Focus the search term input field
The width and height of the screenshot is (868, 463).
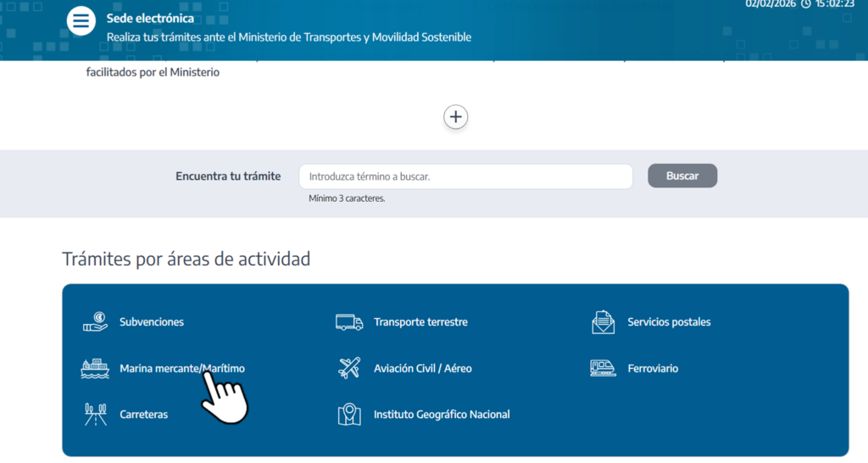(465, 176)
